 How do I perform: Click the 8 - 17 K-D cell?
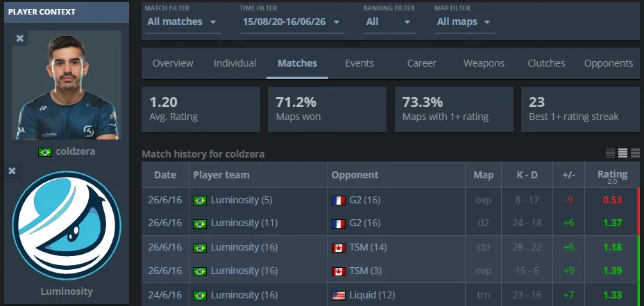click(527, 201)
